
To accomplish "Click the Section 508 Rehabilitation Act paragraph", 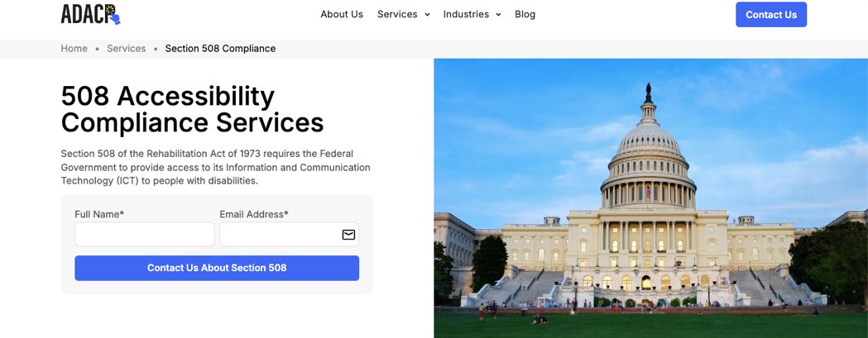I will point(216,167).
